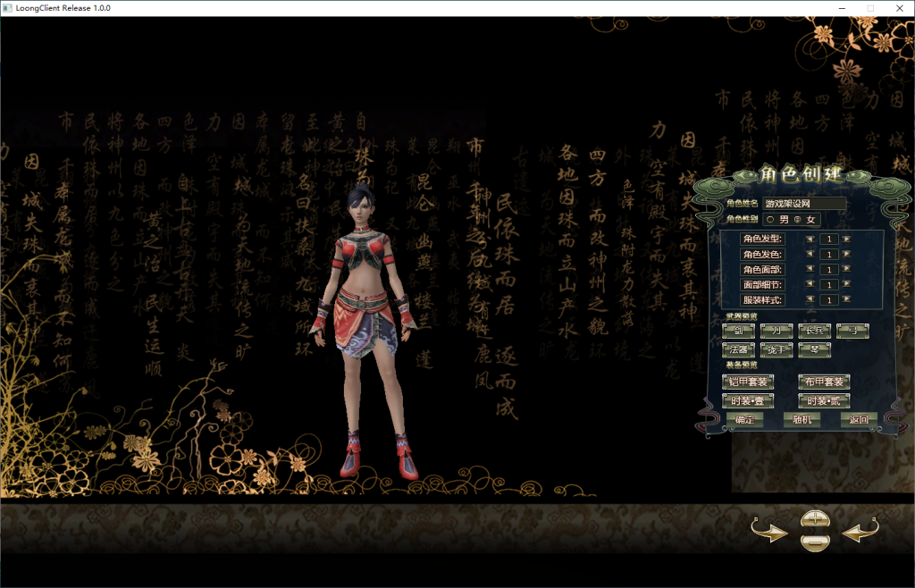This screenshot has width=915, height=588.
Task: Click the 面部细节 label
Action: coord(762,285)
